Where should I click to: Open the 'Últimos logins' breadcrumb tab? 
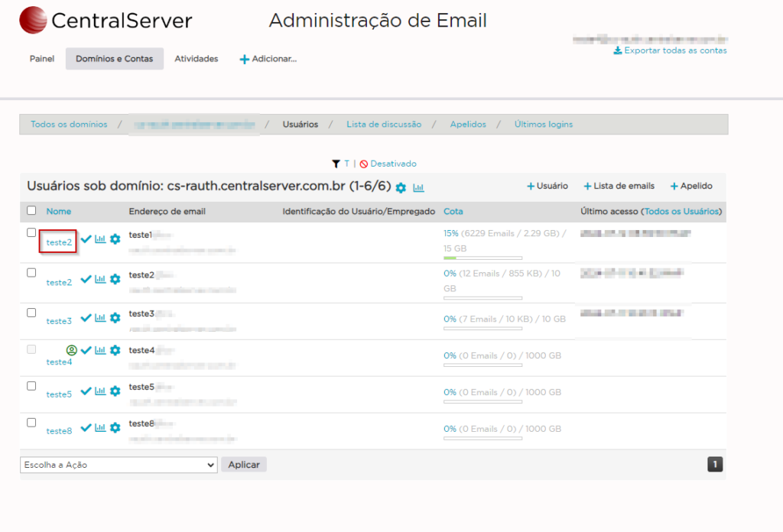coord(543,124)
